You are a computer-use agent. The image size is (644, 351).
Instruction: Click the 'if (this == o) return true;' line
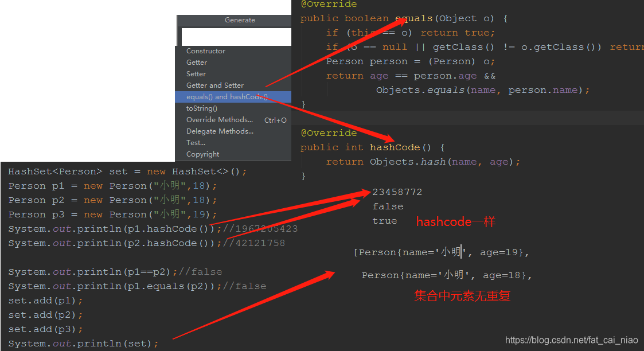[x=411, y=33]
